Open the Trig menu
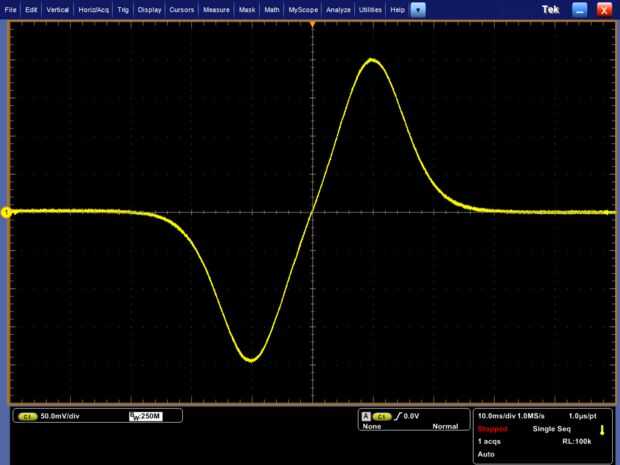Viewport: 620px width, 465px height. click(123, 9)
